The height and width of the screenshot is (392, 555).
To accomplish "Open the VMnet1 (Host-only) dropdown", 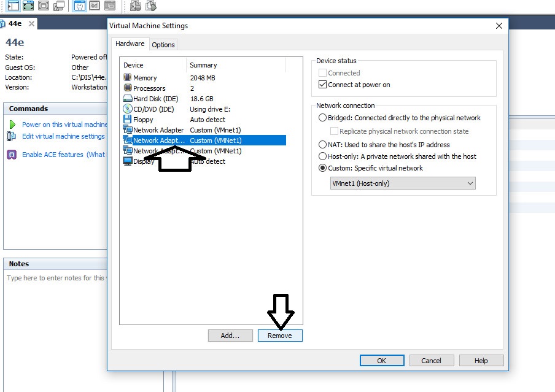I will tap(403, 183).
